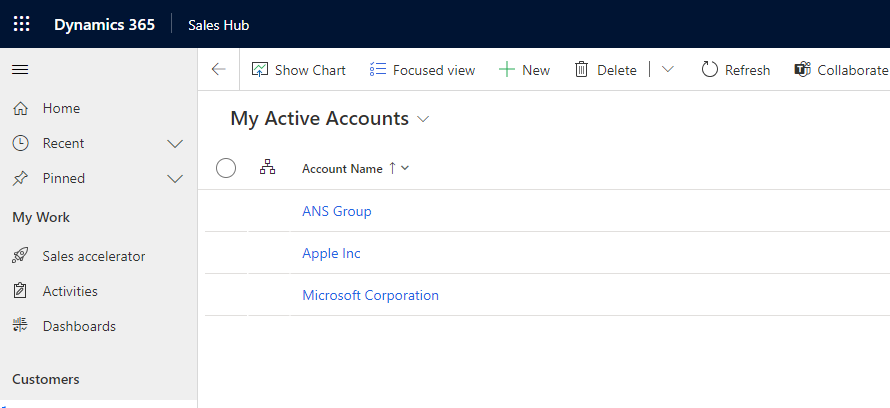This screenshot has width=890, height=408.
Task: Expand the Recent section chevron
Action: (x=175, y=144)
